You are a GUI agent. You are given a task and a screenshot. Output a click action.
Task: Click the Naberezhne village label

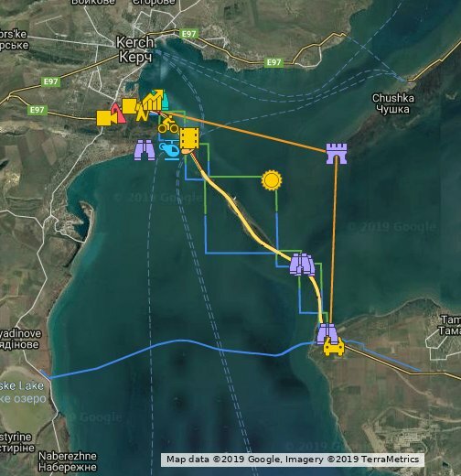(x=68, y=461)
